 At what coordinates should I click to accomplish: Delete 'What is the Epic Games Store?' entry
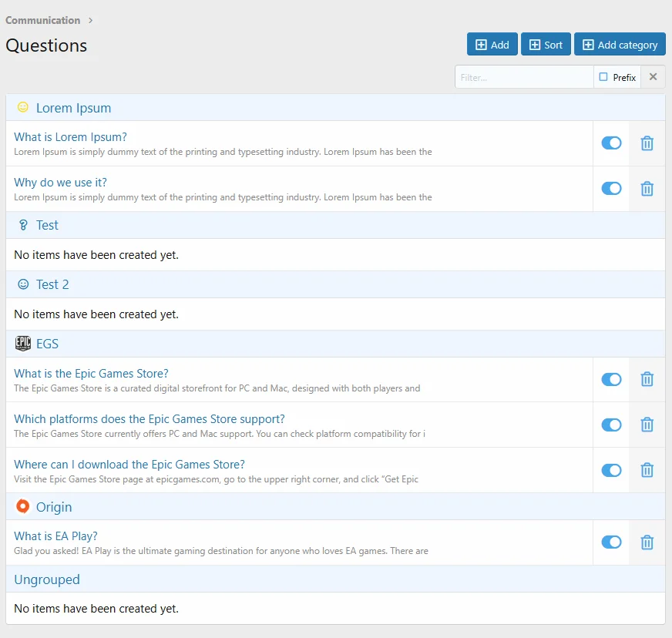(x=647, y=379)
